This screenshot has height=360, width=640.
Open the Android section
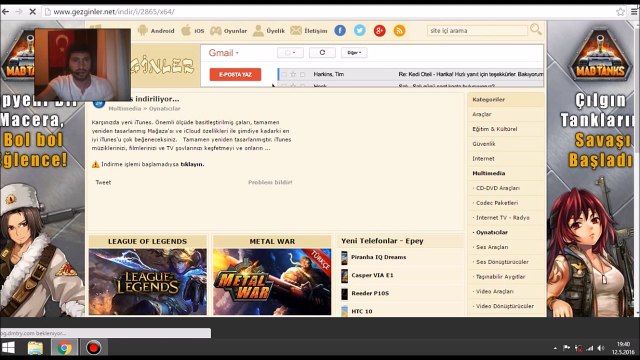(156, 31)
